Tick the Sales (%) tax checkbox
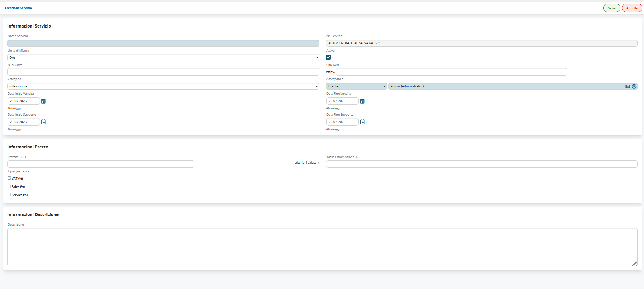644x289 pixels. point(9,186)
